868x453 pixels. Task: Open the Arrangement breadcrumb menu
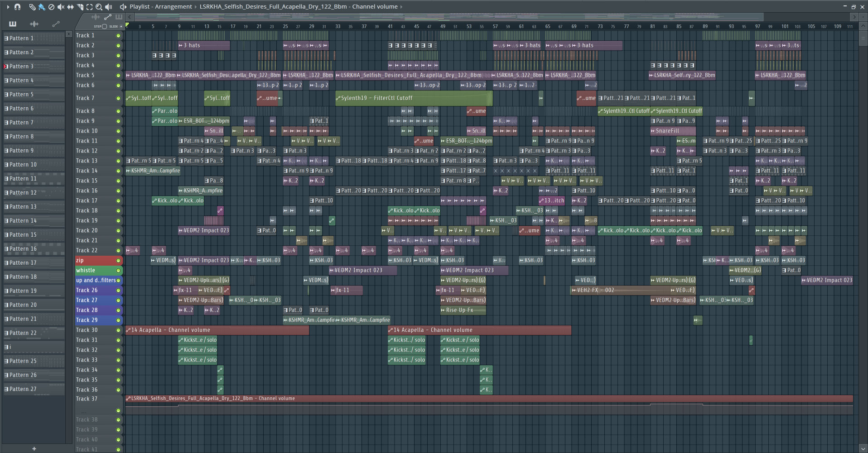tap(174, 7)
